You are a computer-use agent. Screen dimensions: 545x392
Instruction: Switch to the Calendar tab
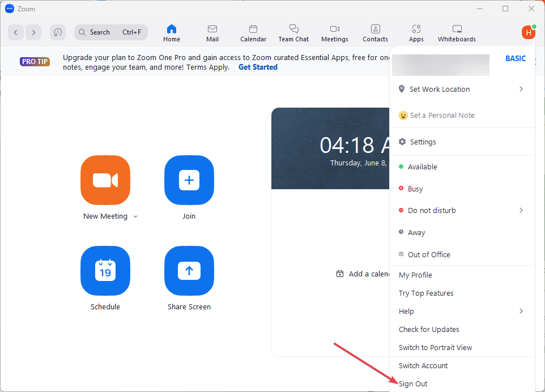[253, 33]
